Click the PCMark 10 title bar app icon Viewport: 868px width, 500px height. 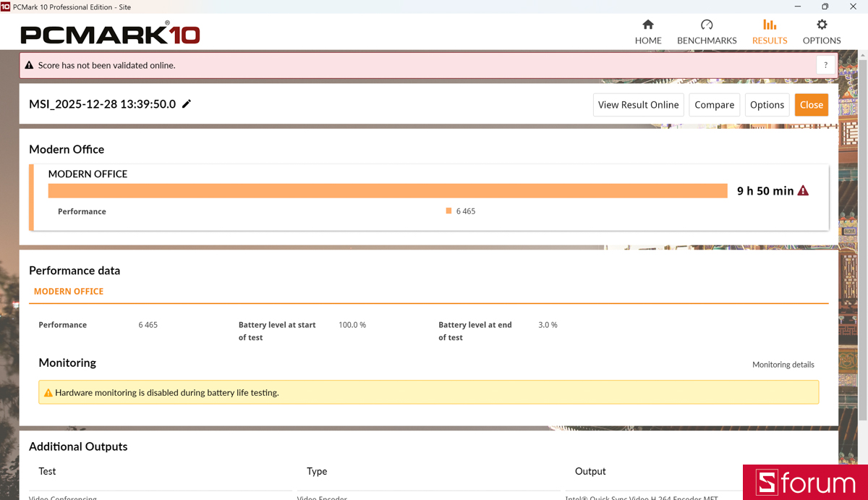pyautogui.click(x=6, y=7)
